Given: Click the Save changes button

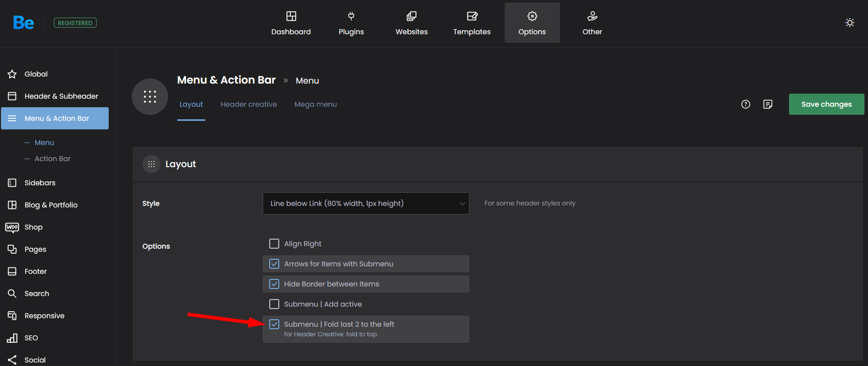Looking at the screenshot, I should 827,104.
